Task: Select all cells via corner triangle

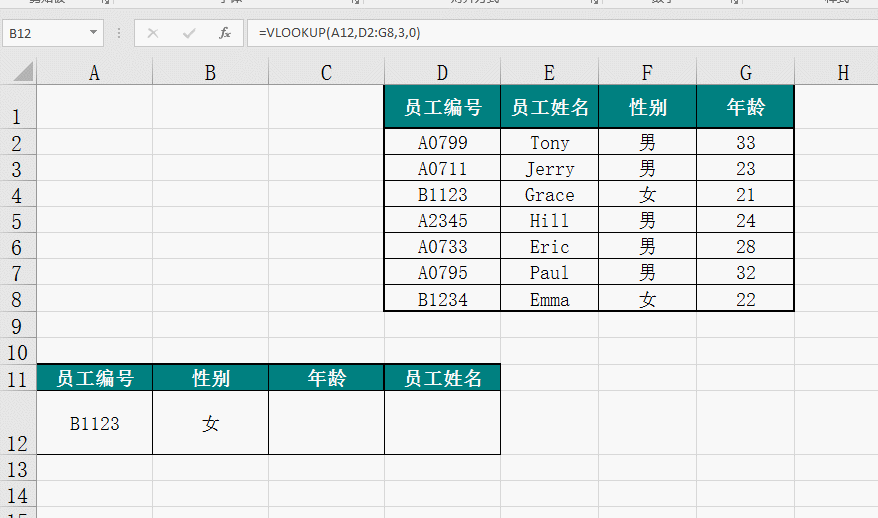Action: tap(22, 72)
